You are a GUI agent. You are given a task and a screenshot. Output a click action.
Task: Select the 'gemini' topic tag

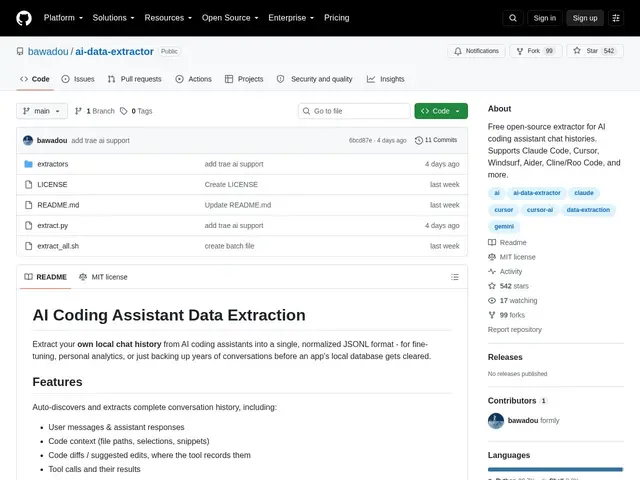[504, 227]
